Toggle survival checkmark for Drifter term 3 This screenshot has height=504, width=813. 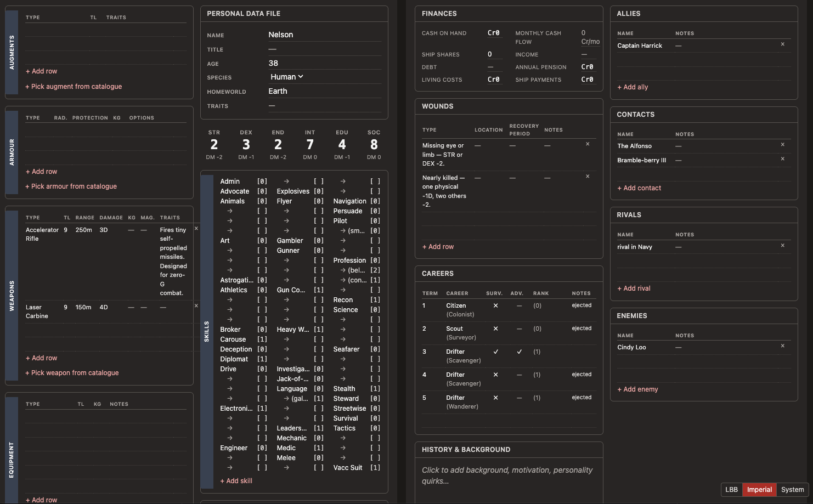tap(495, 352)
